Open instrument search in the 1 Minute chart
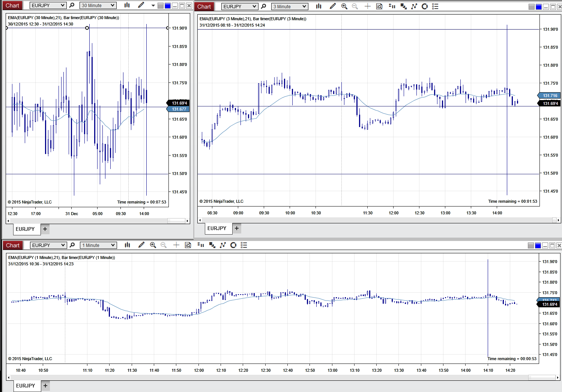Viewport: 562px width, 392px height. pyautogui.click(x=72, y=245)
